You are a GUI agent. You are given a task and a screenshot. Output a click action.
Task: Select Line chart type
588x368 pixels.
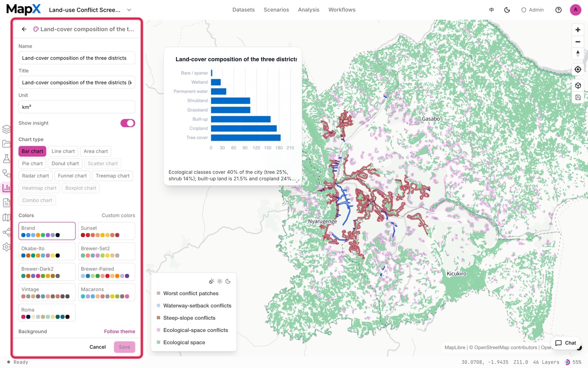click(x=63, y=151)
